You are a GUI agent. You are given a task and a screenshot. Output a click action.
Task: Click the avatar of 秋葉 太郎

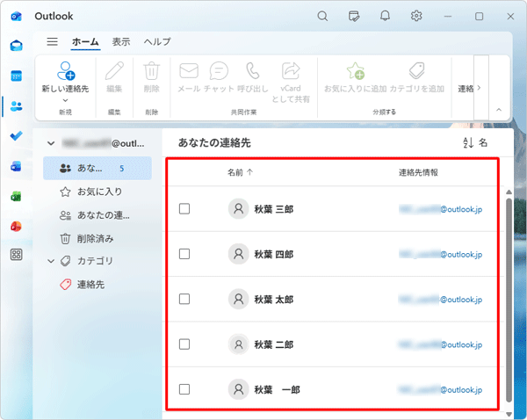(x=238, y=299)
